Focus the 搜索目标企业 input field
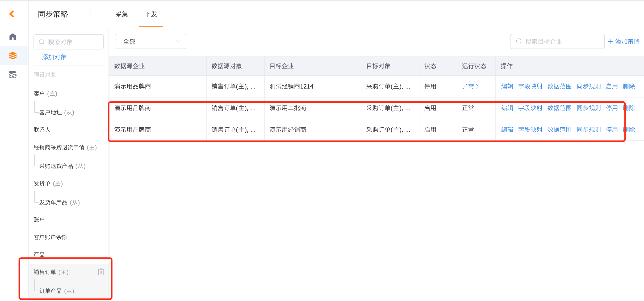Screen dimensions: 644x301 click(x=557, y=41)
